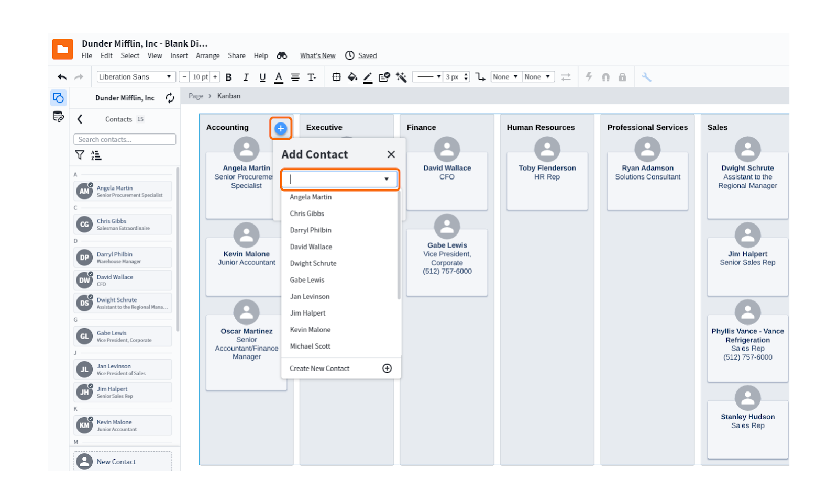The image size is (838, 504).
Task: Select the Fill Color paint bucket tool
Action: point(352,76)
